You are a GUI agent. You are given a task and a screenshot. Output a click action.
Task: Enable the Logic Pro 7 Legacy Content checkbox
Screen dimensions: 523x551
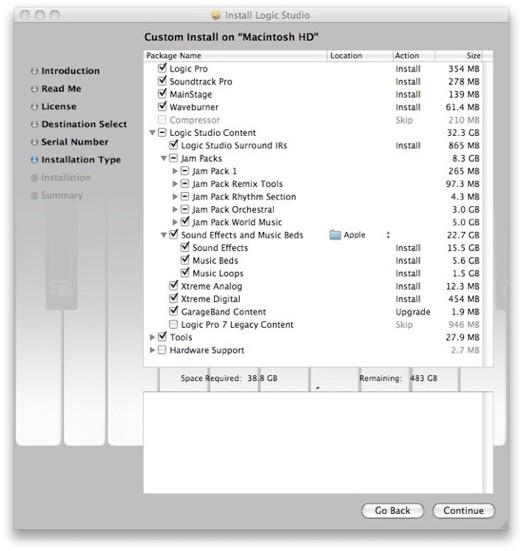[173, 324]
